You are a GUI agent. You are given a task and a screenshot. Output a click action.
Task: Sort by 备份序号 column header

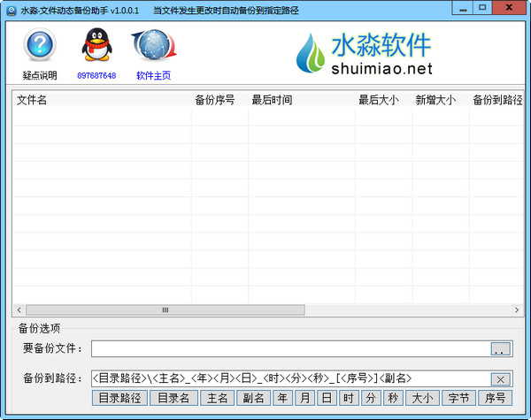219,100
